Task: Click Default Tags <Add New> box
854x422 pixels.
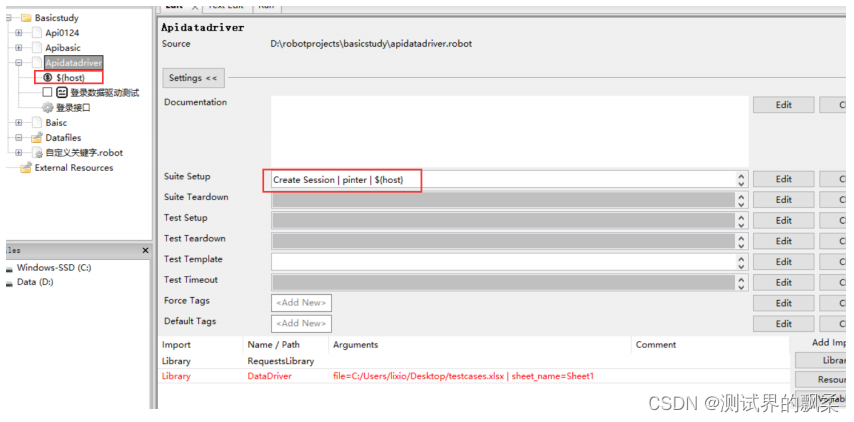Action: (x=301, y=323)
